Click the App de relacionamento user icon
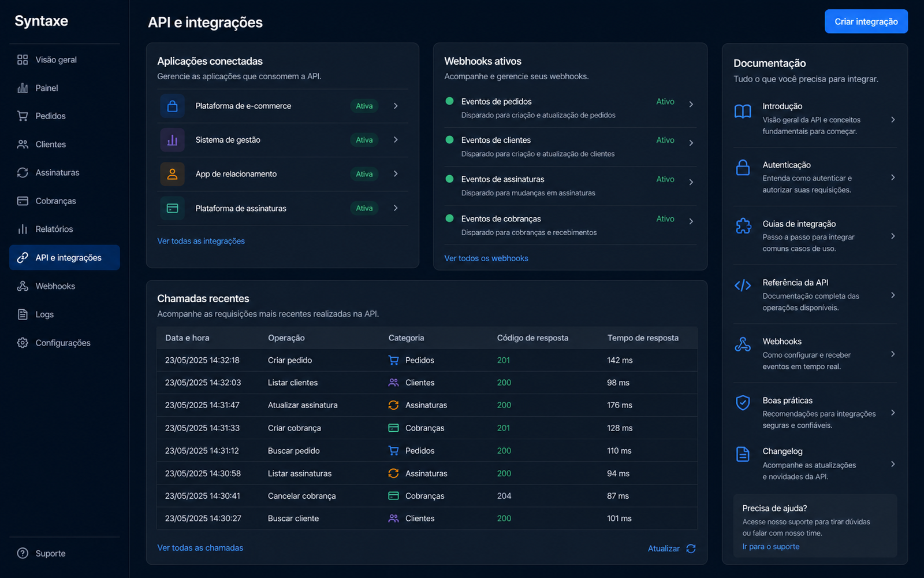The height and width of the screenshot is (578, 924). pos(172,174)
